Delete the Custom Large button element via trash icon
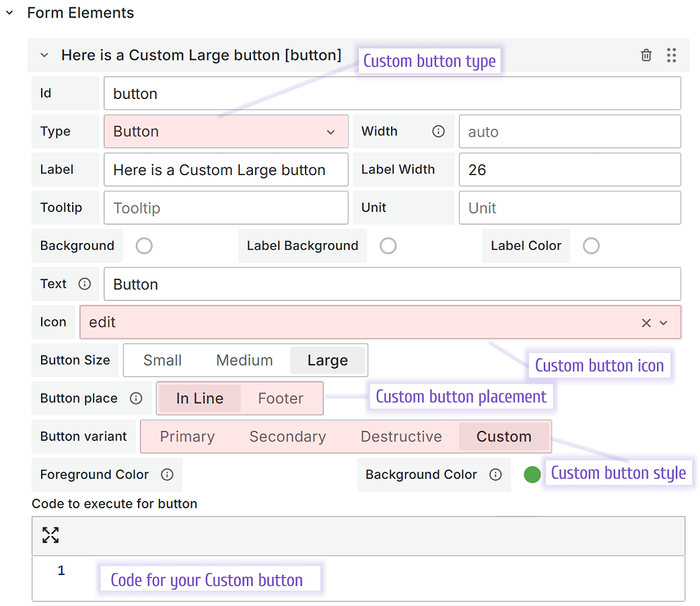 pyautogui.click(x=646, y=55)
